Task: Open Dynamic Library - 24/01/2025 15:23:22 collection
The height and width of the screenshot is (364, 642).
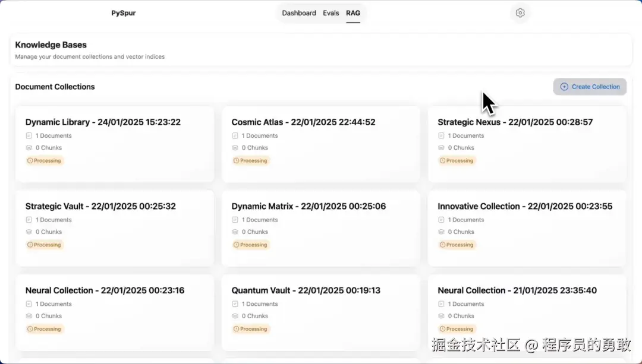Action: click(115, 144)
